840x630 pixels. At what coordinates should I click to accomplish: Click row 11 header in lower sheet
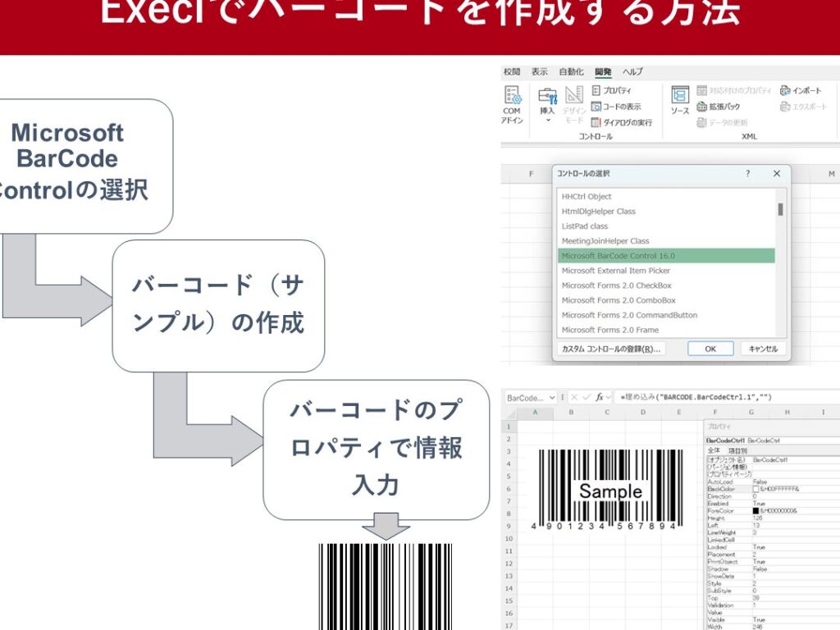(x=509, y=551)
